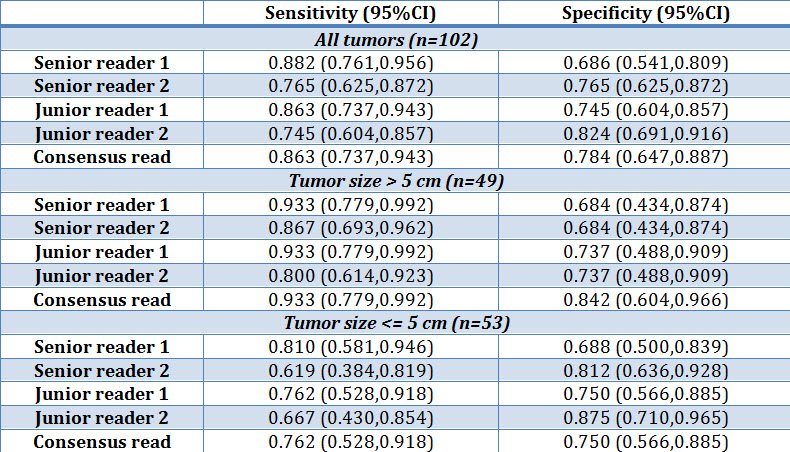Viewport: 790px width, 452px height.
Task: Click "Consensus read" label under All tumors
Action: click(x=102, y=156)
